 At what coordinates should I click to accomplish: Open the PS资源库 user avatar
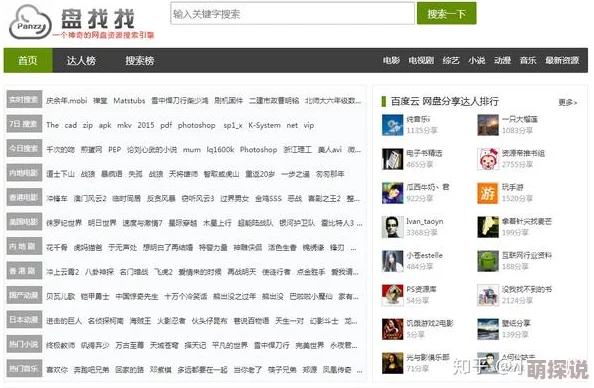[x=392, y=295]
